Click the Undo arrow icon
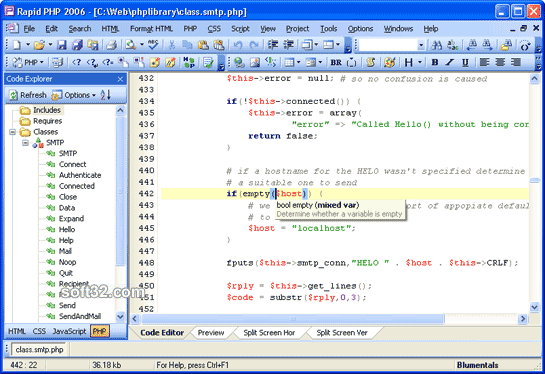The image size is (545, 374). pos(238,45)
